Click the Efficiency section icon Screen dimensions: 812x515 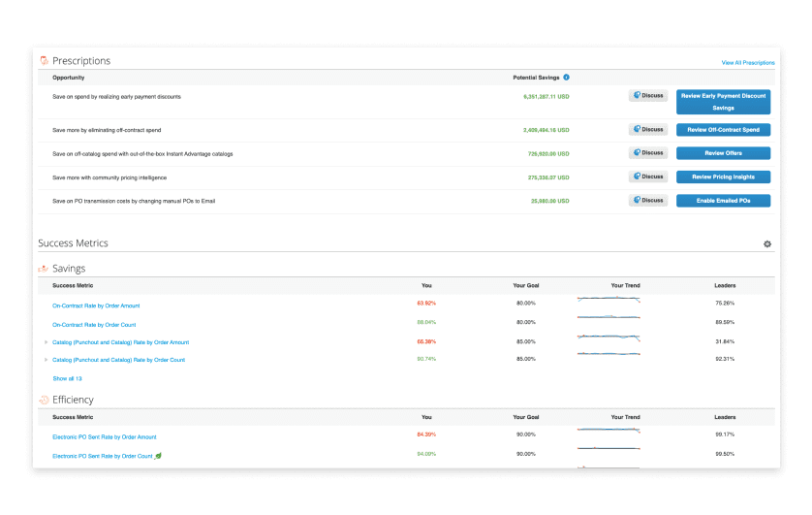44,400
